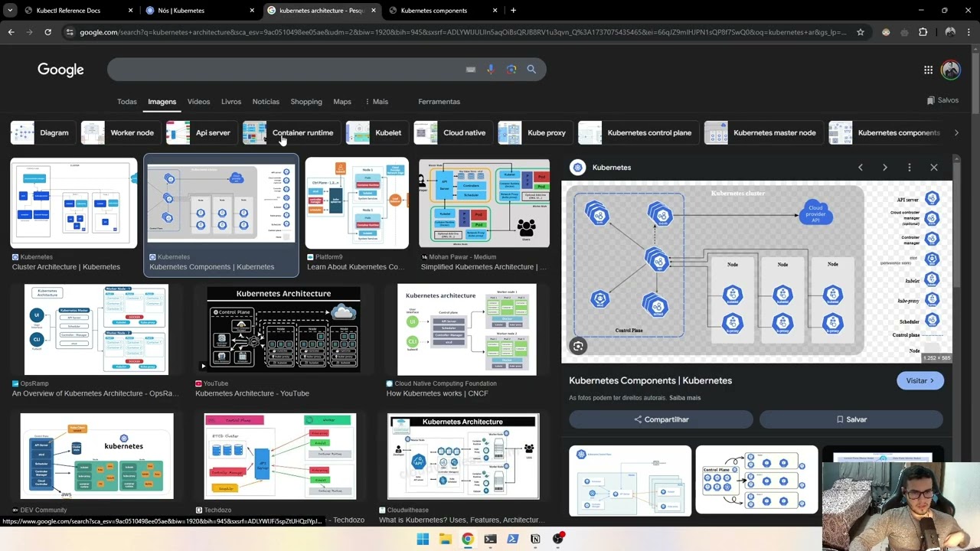Filter by Container runtime chip
The height and width of the screenshot is (551, 980).
click(x=292, y=132)
